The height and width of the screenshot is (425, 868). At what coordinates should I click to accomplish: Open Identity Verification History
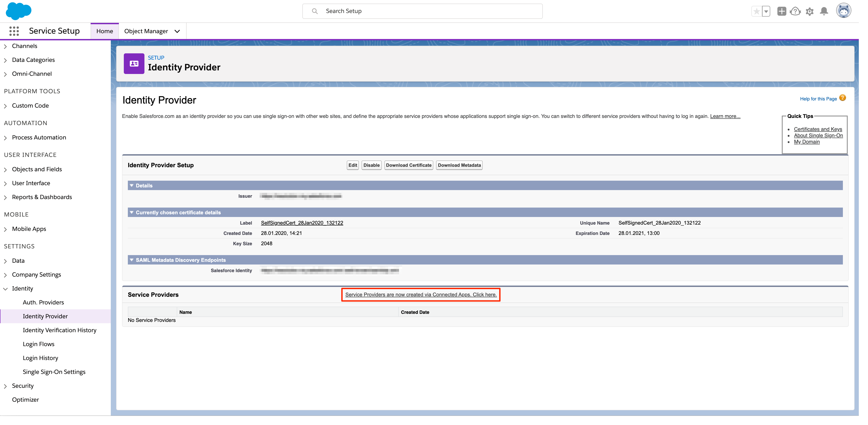point(59,330)
